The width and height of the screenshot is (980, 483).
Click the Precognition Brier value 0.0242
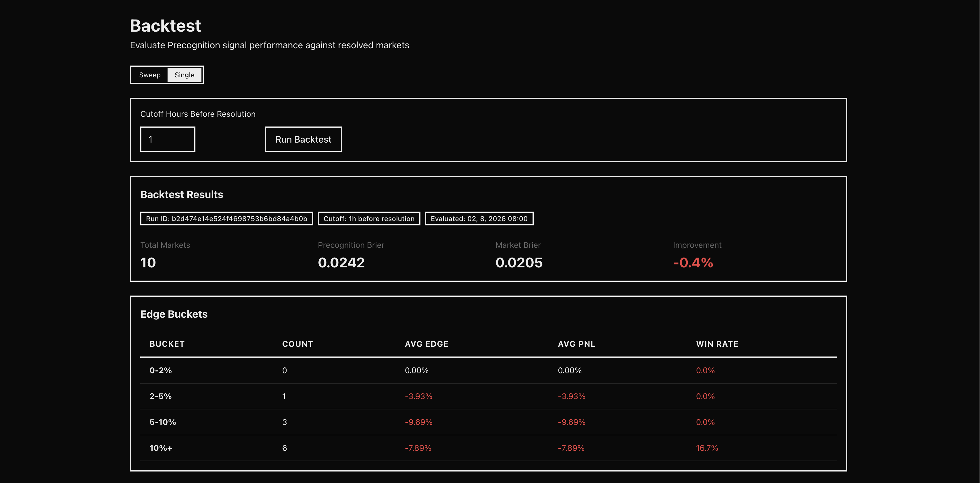(x=341, y=262)
